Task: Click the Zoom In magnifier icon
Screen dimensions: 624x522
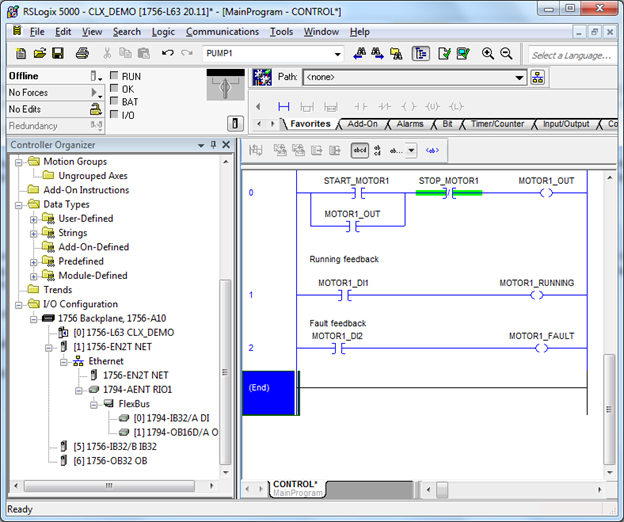Action: pos(488,53)
